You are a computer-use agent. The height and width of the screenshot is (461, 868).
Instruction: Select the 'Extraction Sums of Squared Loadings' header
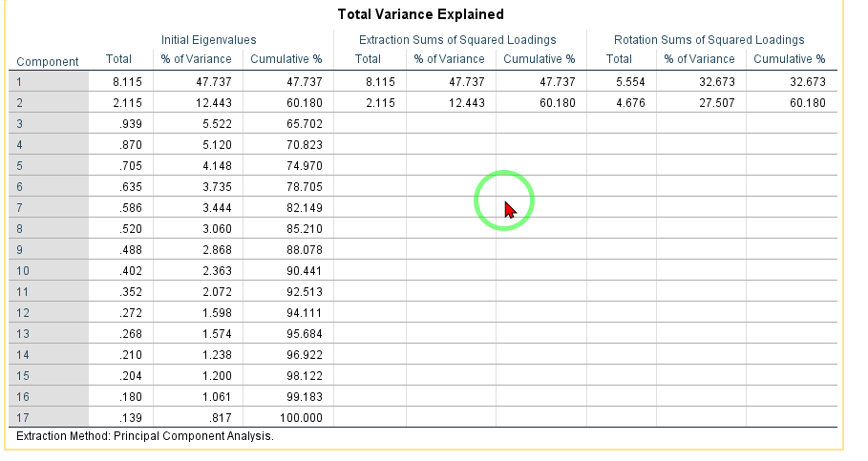point(456,40)
